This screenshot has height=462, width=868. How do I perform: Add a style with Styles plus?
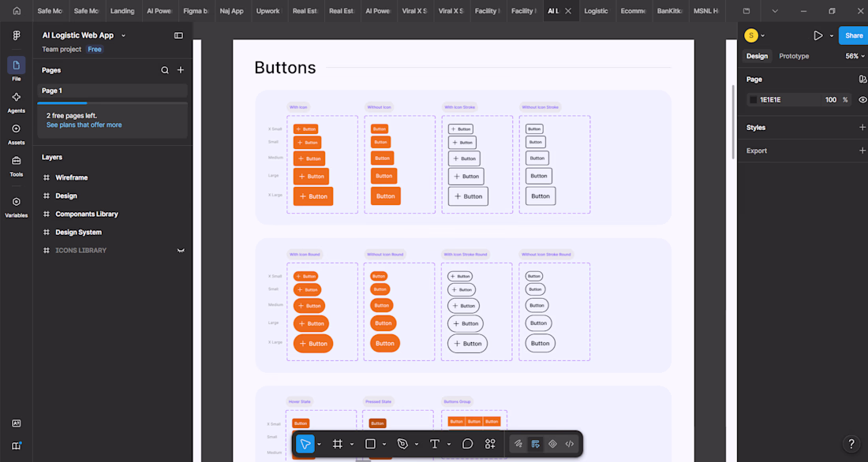862,127
